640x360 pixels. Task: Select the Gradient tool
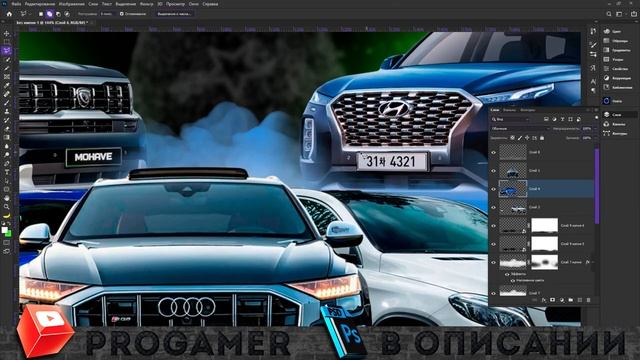coord(7,137)
